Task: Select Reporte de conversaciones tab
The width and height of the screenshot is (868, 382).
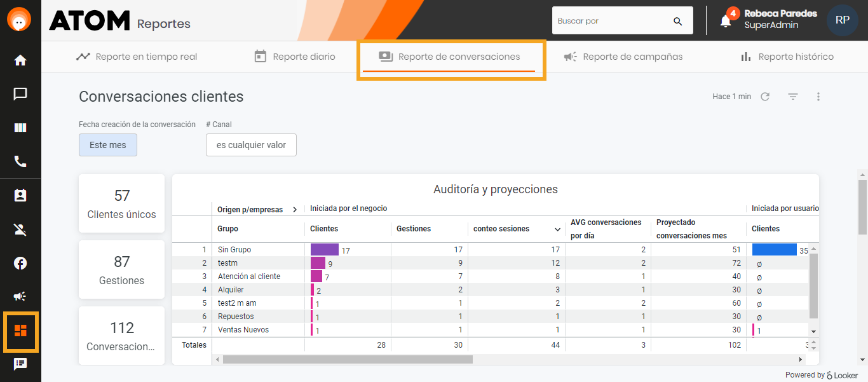Action: 449,57
